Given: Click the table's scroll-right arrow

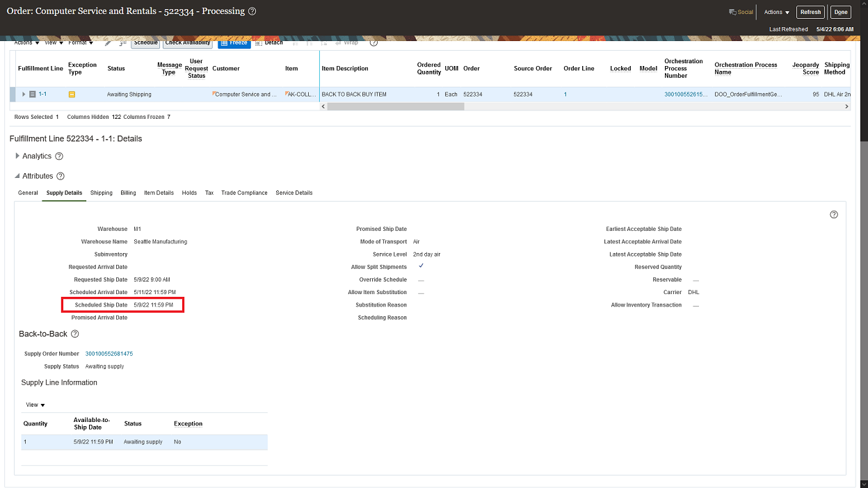Looking at the screenshot, I should tap(846, 106).
